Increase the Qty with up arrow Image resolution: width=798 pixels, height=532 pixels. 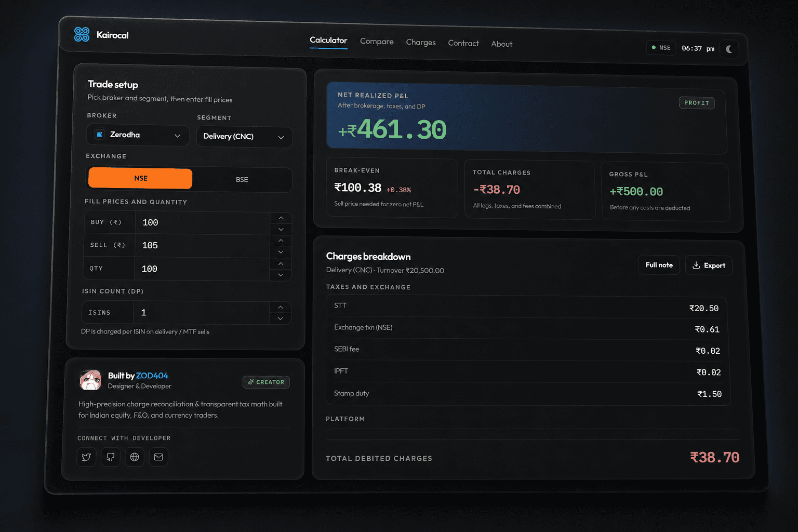click(281, 263)
